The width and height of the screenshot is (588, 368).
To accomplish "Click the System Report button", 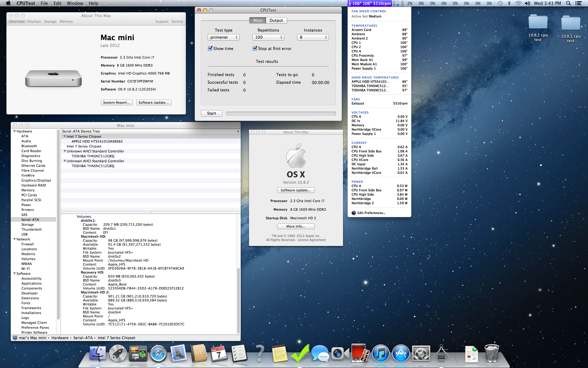I will [x=116, y=102].
